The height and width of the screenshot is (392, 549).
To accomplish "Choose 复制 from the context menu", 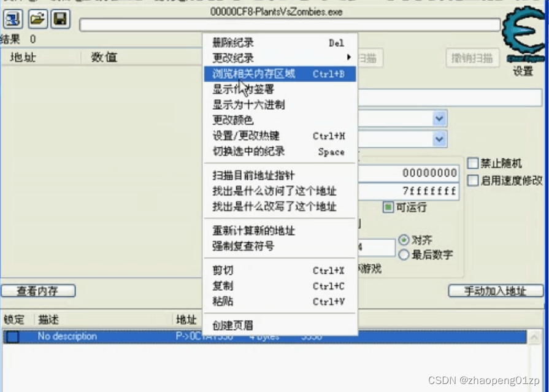I will [x=280, y=286].
